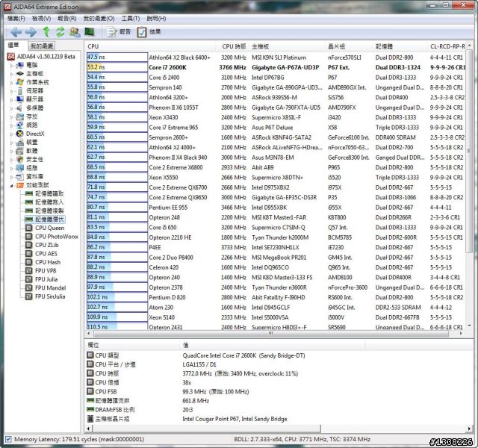Switch to the second tab in the left panel
The image size is (478, 448).
pos(42,46)
